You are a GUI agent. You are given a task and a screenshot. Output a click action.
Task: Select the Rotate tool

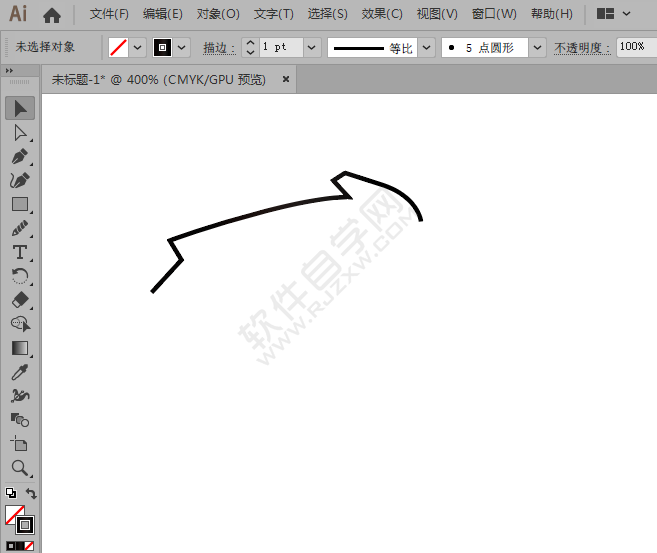pos(19,276)
